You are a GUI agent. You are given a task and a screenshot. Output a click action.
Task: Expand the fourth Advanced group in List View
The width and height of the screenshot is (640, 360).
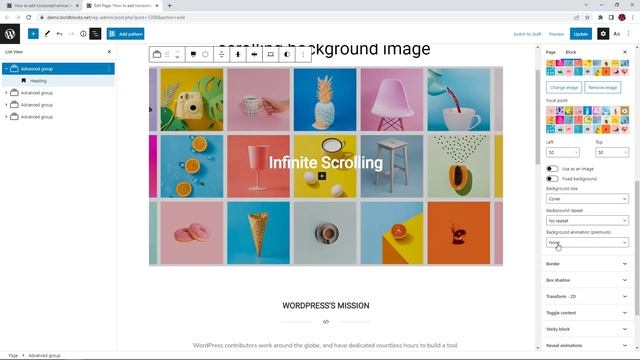(6, 117)
